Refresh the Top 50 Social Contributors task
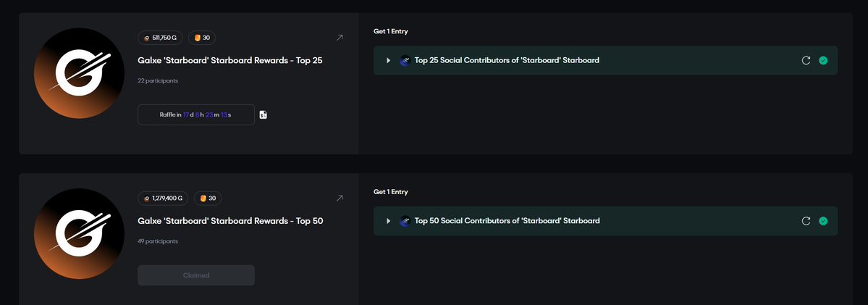 click(x=806, y=221)
